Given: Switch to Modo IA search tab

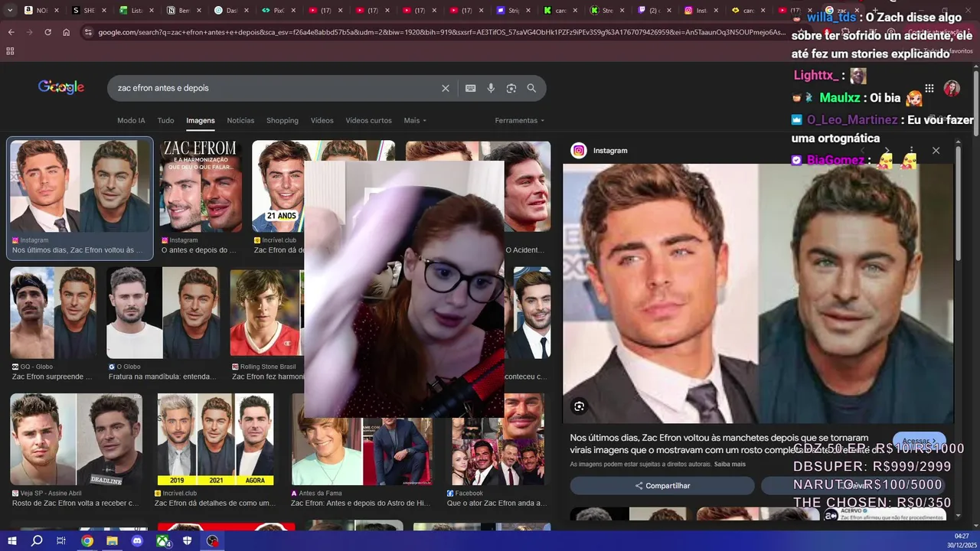Looking at the screenshot, I should 131,120.
